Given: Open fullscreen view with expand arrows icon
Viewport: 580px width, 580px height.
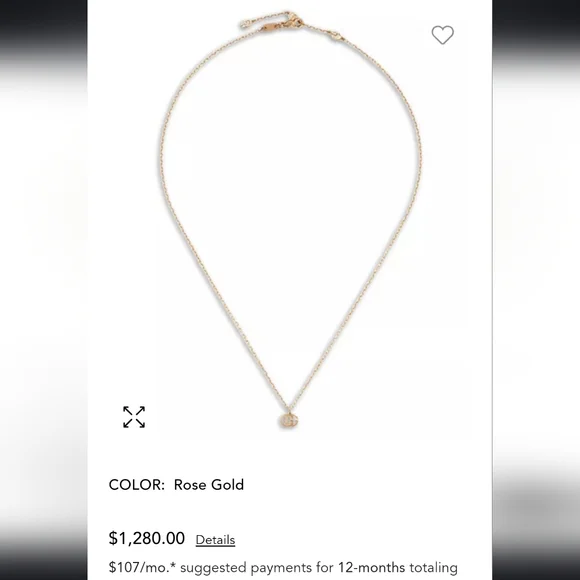Looking at the screenshot, I should (x=134, y=417).
